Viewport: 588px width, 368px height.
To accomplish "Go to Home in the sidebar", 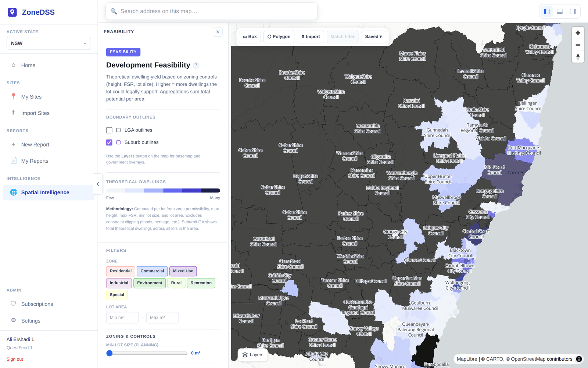I will (28, 65).
